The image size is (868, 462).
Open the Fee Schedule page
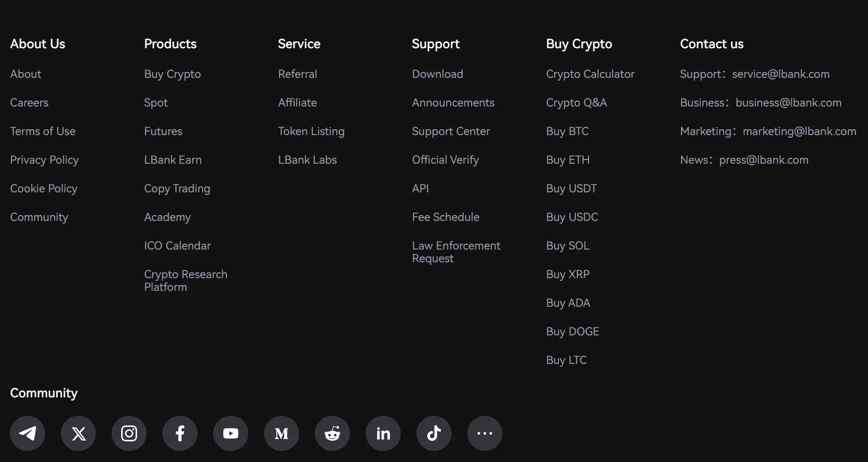point(446,217)
